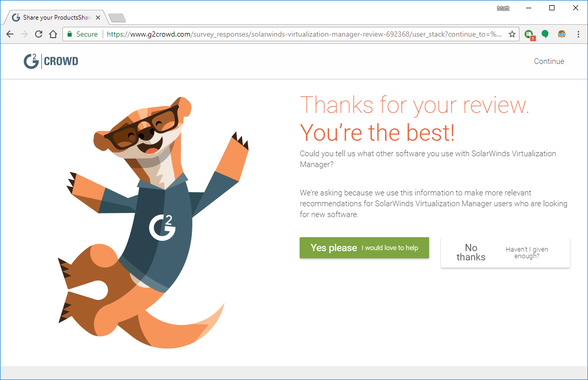Open the glasses character extension icon
This screenshot has width=588, height=380.
click(x=561, y=34)
